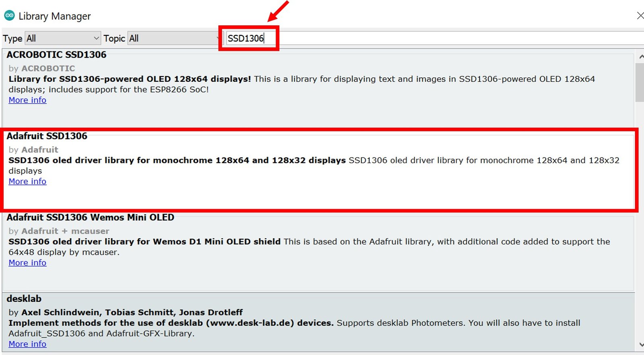Click the 'Library Manager' window title text

(x=55, y=16)
